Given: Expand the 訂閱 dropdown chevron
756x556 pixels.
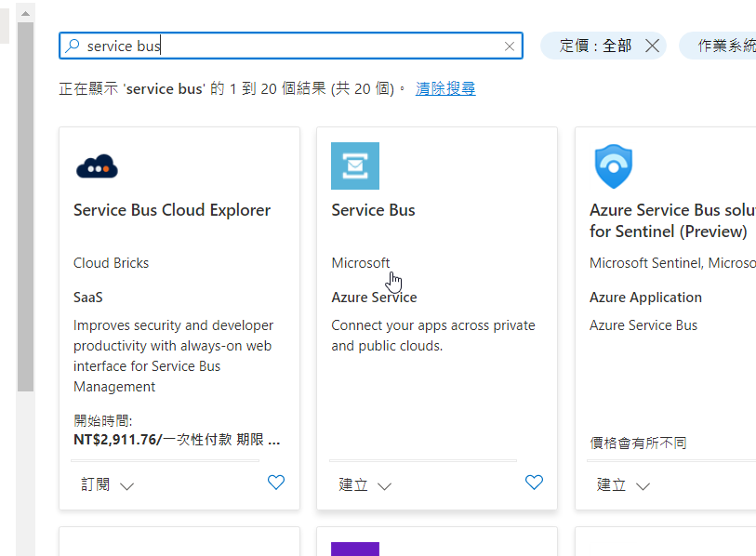Looking at the screenshot, I should coord(126,486).
